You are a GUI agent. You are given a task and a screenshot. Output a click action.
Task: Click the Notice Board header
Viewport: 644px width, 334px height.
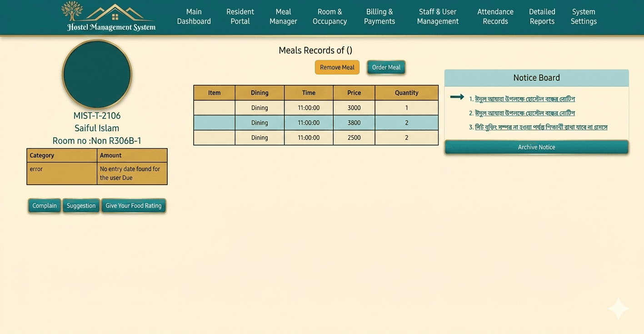tap(536, 78)
